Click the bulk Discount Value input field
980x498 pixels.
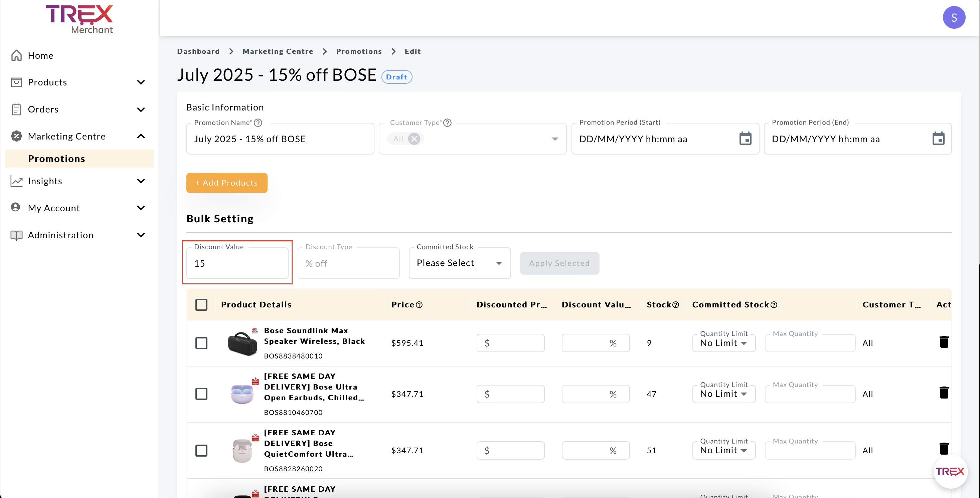tap(237, 263)
